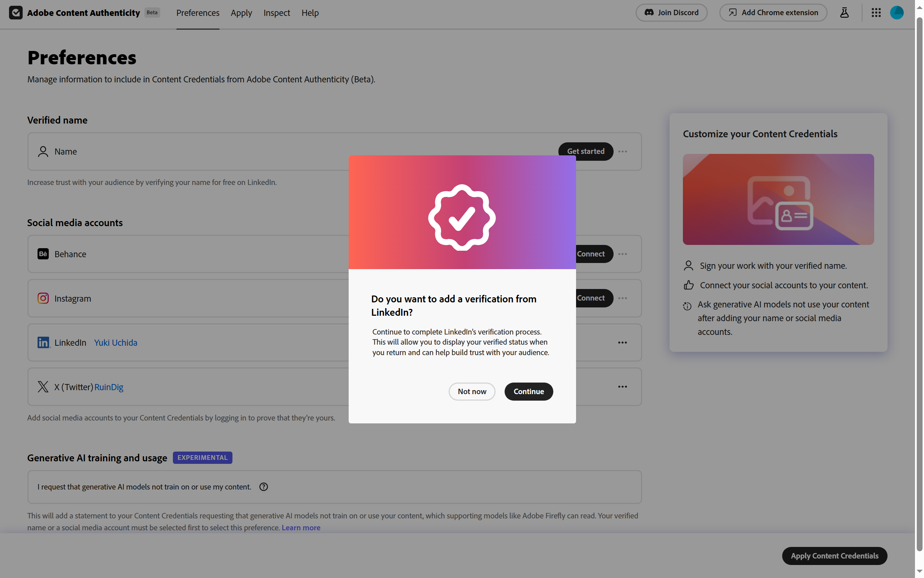
Task: Click the thumbs-up icon by Connect your social accounts
Action: click(688, 285)
